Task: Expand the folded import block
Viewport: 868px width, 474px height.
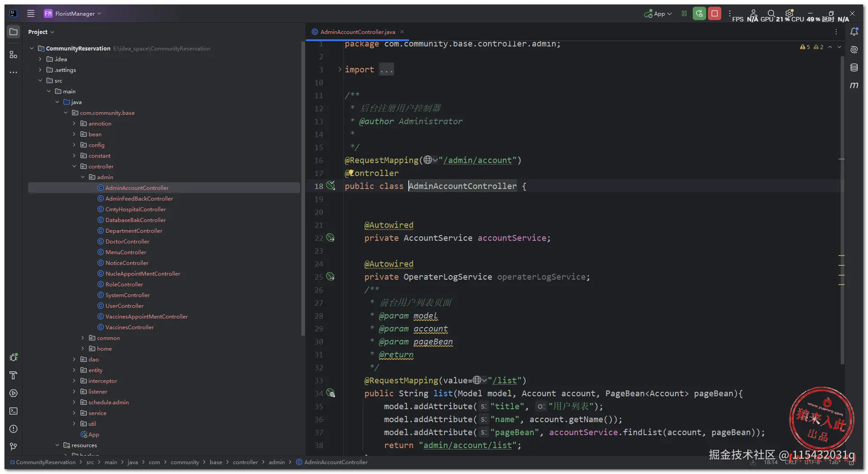Action: (340, 69)
